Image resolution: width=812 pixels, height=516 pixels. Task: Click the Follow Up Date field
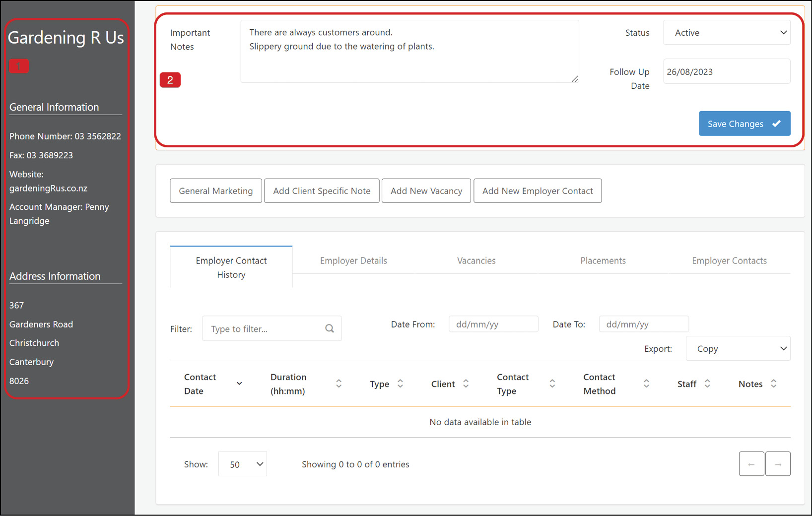tap(727, 71)
